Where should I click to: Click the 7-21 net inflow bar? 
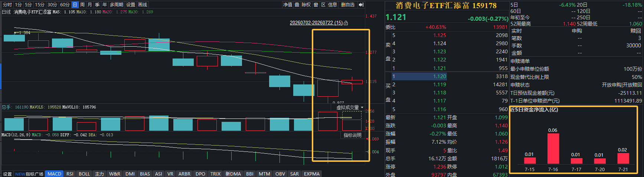[623, 158]
